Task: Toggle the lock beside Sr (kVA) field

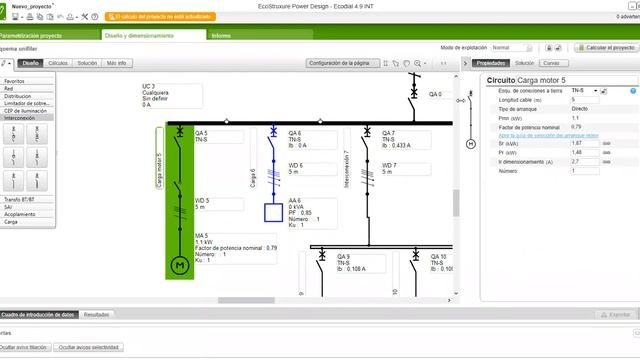Action: tap(607, 144)
